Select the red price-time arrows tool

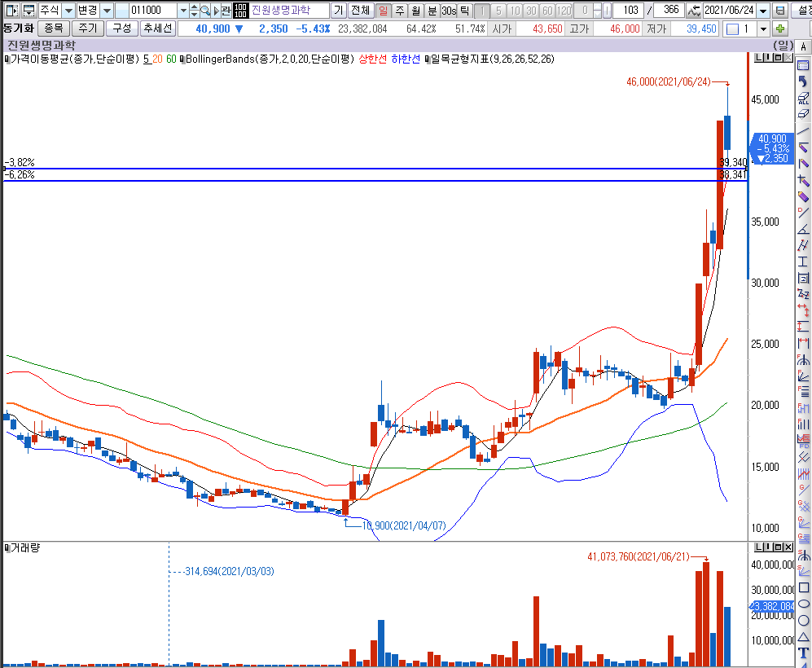[803, 310]
